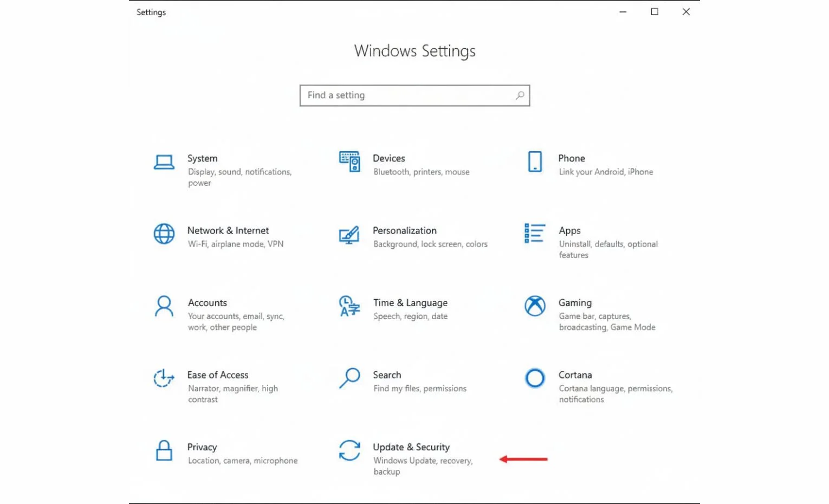
Task: Focus the Find a setting search box
Action: point(414,95)
